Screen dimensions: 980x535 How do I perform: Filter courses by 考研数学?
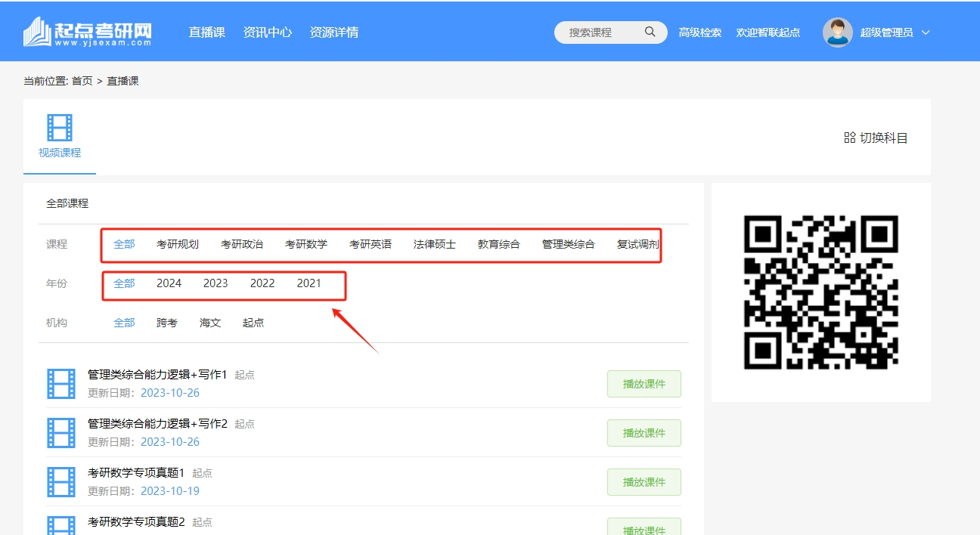306,244
